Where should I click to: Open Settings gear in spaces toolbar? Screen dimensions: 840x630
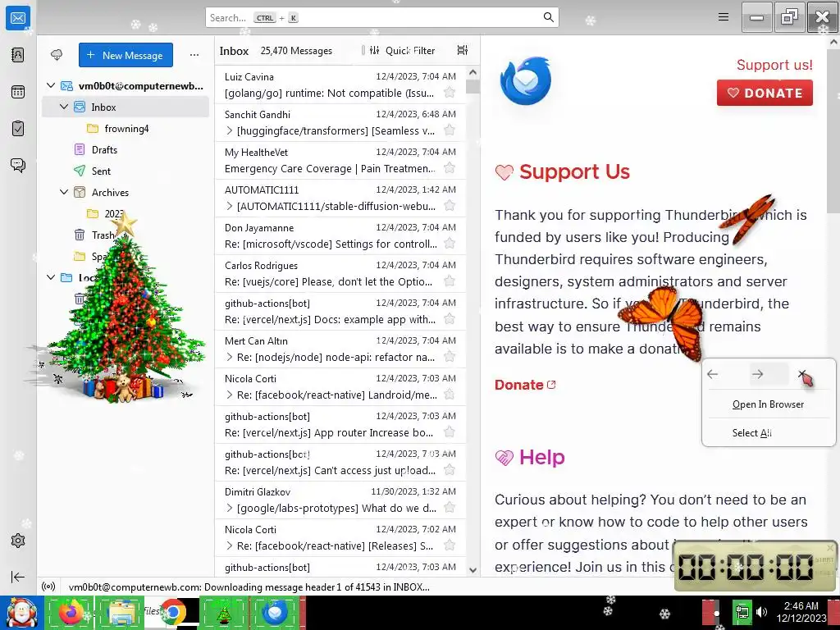pos(18,541)
